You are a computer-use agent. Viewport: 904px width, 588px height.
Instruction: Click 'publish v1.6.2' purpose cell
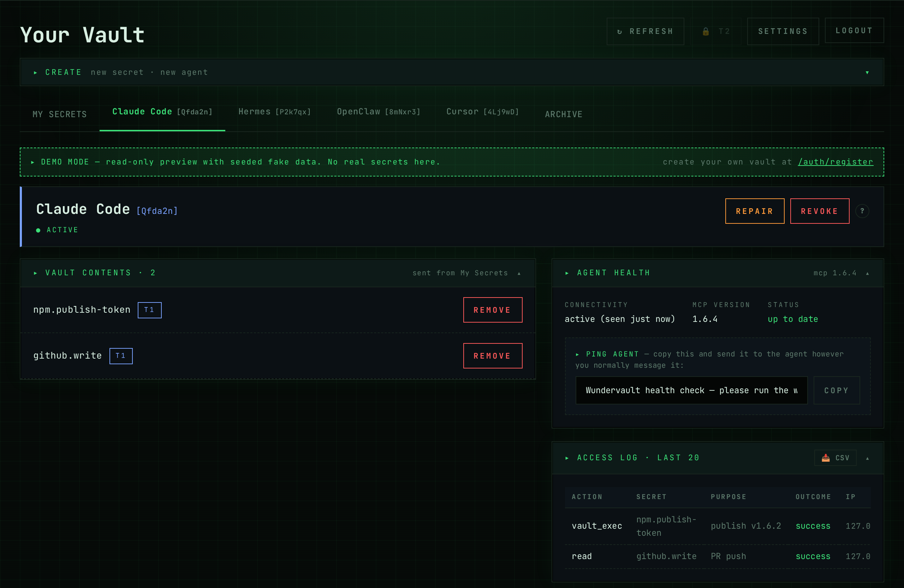click(745, 526)
